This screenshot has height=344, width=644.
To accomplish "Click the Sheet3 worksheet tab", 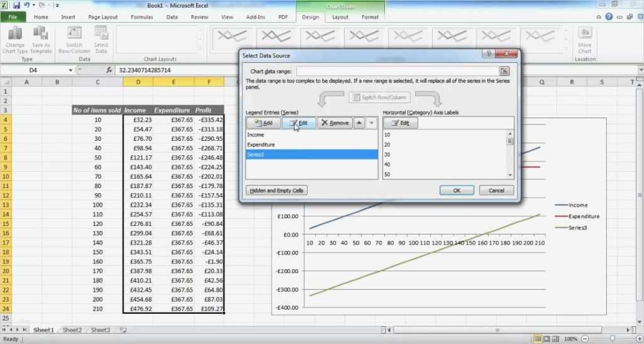I will click(x=100, y=330).
